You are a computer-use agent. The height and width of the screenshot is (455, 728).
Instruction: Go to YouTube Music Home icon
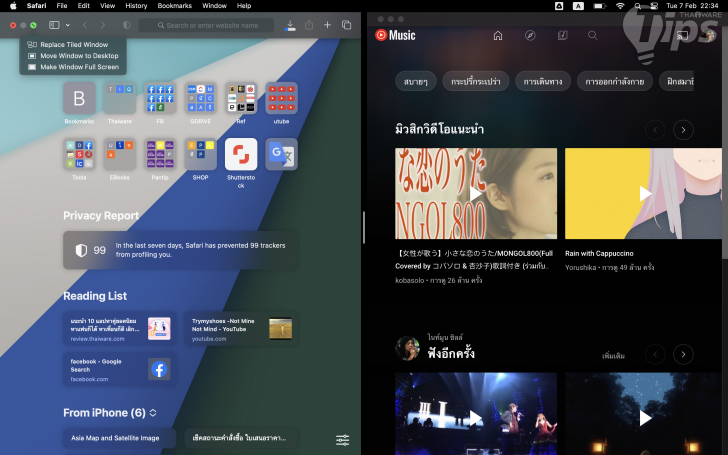[x=498, y=35]
